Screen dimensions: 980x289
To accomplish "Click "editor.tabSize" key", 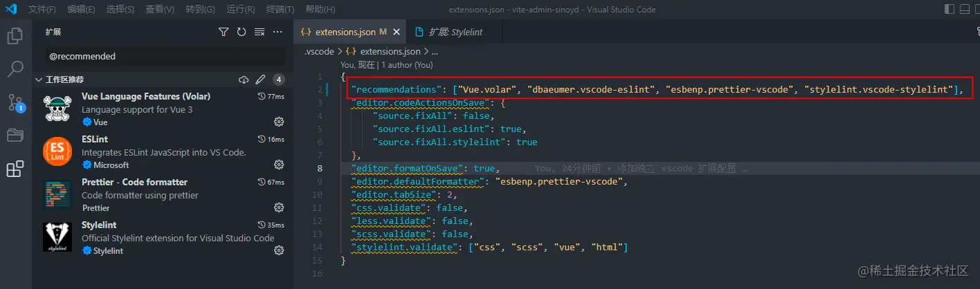I will (x=393, y=194).
